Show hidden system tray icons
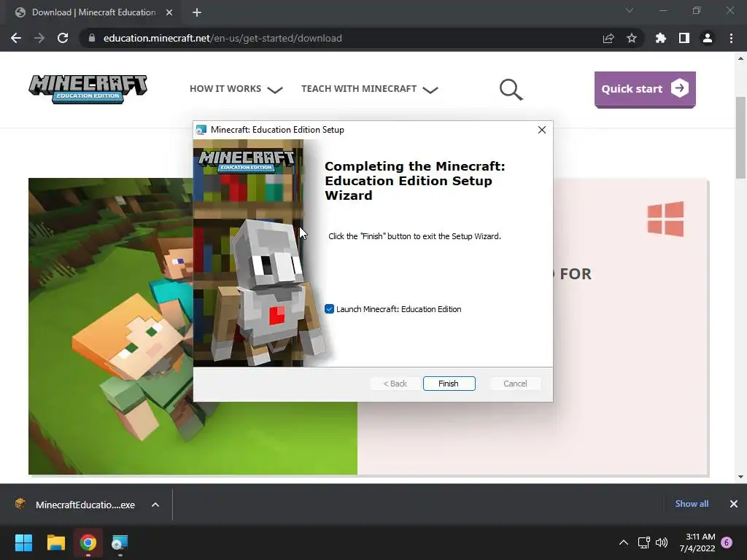 (x=623, y=542)
